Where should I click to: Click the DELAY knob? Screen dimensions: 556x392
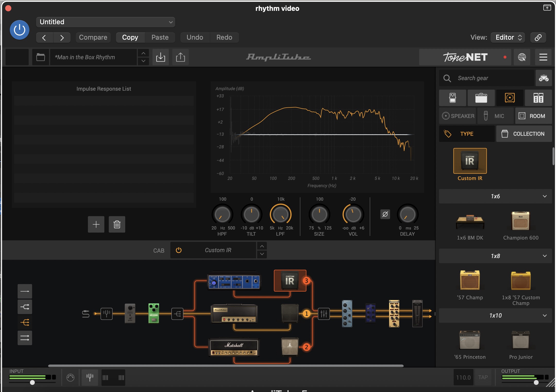408,214
